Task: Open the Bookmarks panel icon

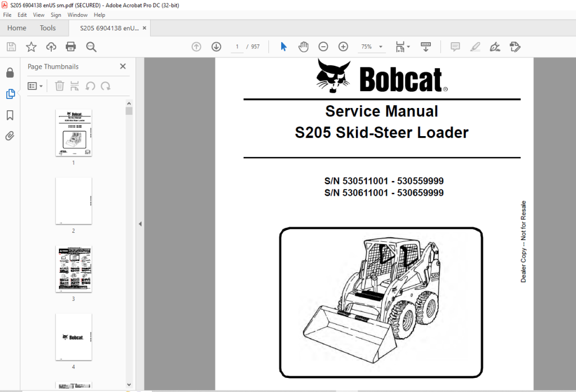Action: [x=10, y=115]
